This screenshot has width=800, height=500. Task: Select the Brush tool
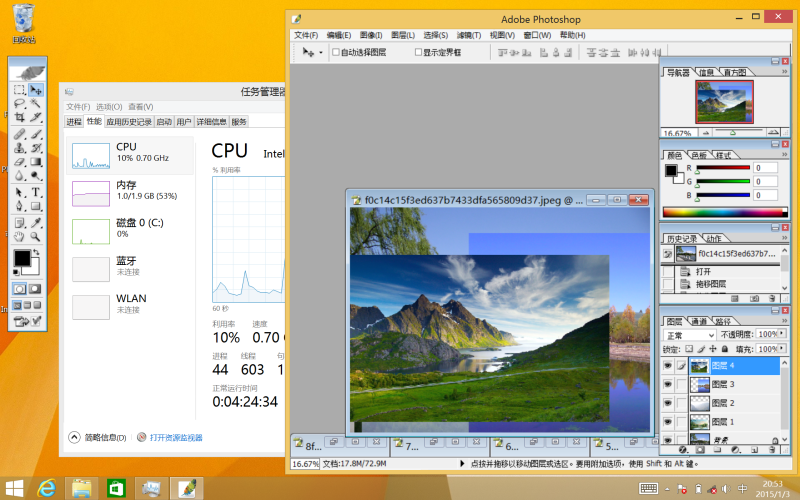[36, 134]
